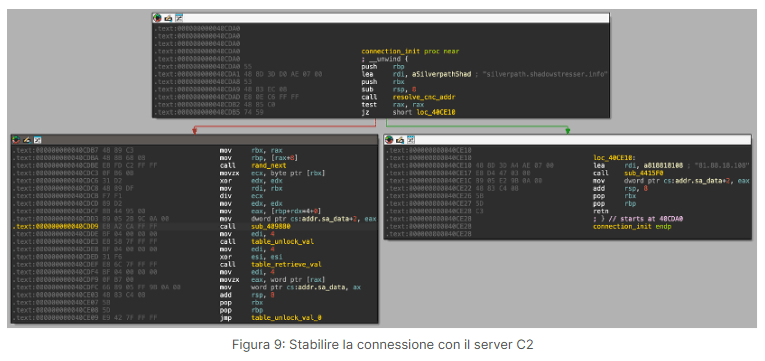Image resolution: width=765 pixels, height=361 pixels.
Task: Click address .text:000000000040CE17 in right node
Action: [428, 174]
